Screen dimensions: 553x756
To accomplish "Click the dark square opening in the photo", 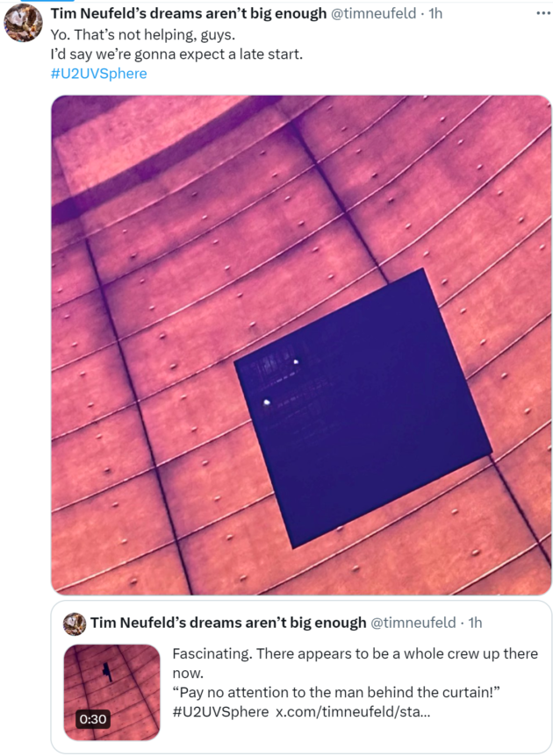I will [x=363, y=408].
